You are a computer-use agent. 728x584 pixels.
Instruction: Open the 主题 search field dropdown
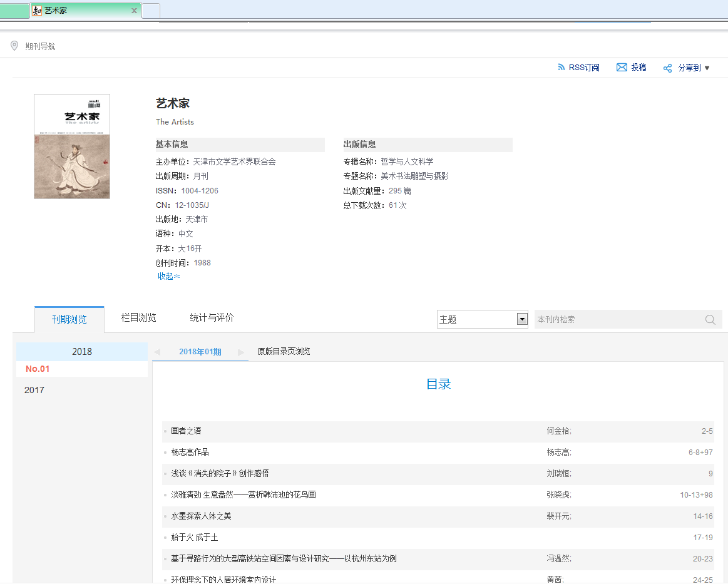[521, 319]
